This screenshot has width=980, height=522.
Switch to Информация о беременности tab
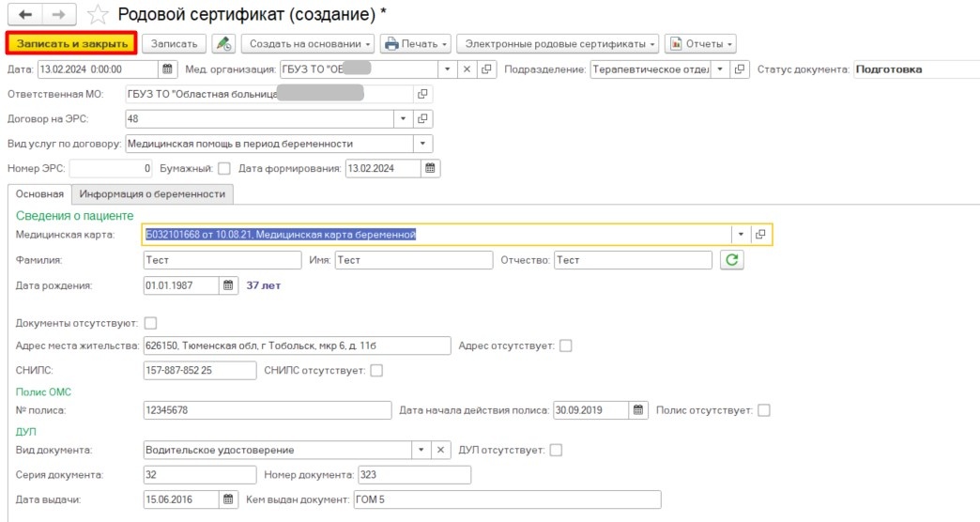coord(152,194)
